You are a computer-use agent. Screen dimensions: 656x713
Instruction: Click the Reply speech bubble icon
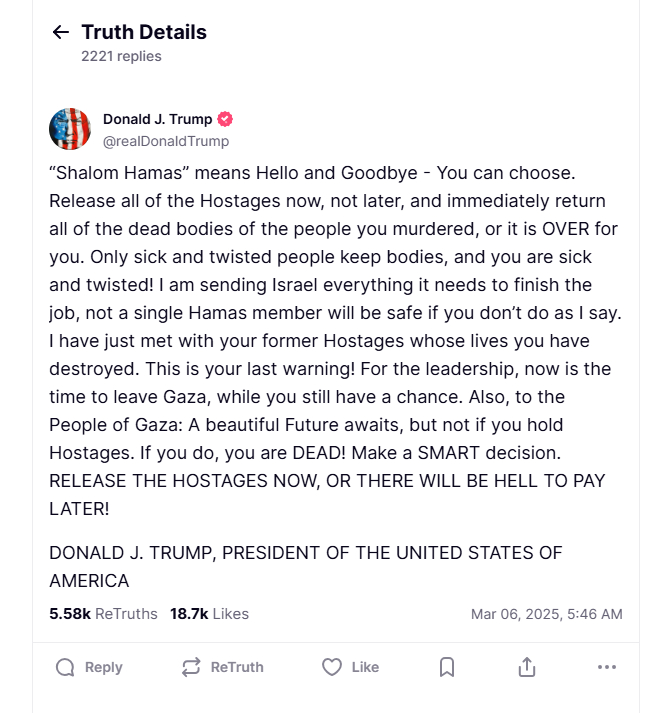pyautogui.click(x=65, y=667)
